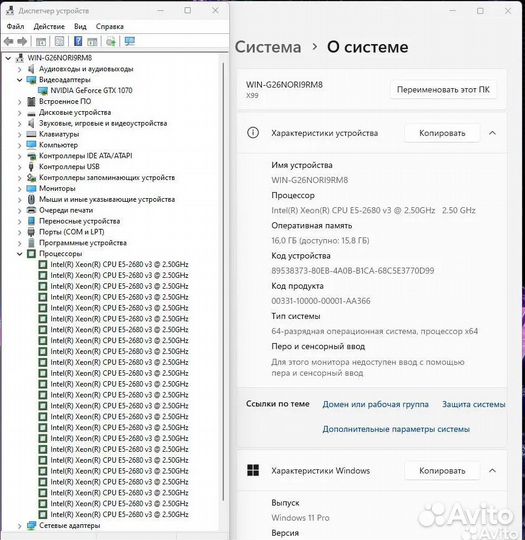The height and width of the screenshot is (540, 525).
Task: Click the Очереди печати printer icon
Action: coord(31,210)
